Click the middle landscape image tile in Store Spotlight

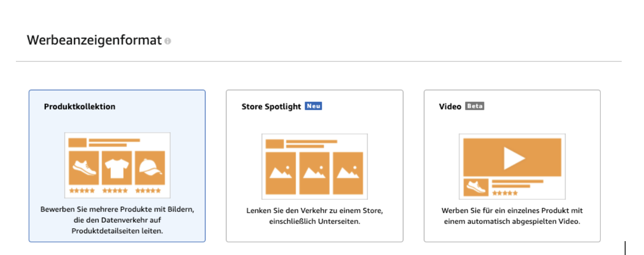pos(314,173)
